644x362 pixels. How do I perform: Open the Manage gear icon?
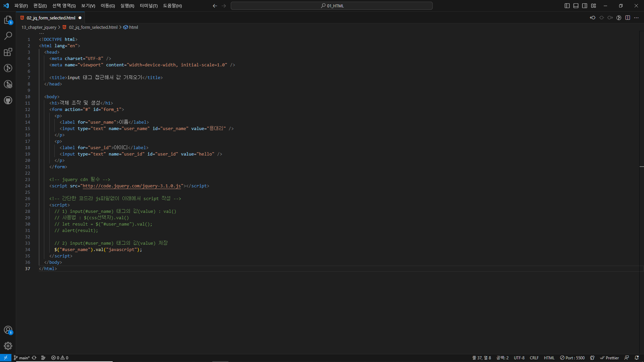coord(8,346)
